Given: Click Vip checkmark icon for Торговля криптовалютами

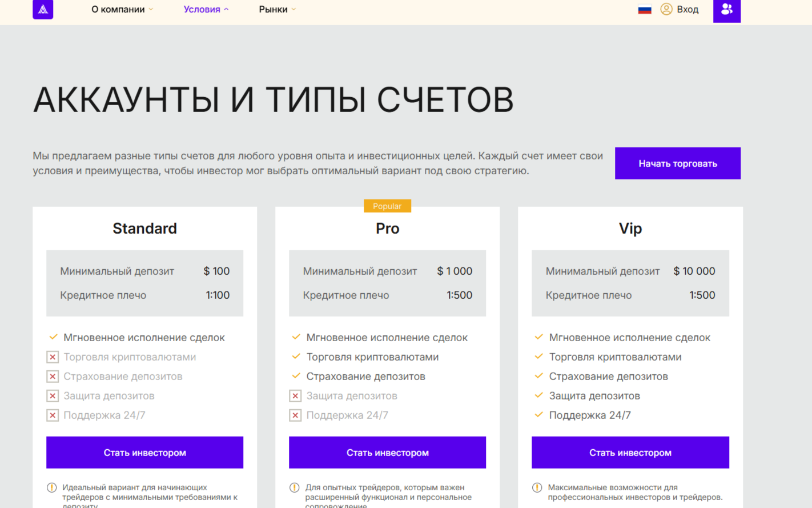Looking at the screenshot, I should (538, 357).
